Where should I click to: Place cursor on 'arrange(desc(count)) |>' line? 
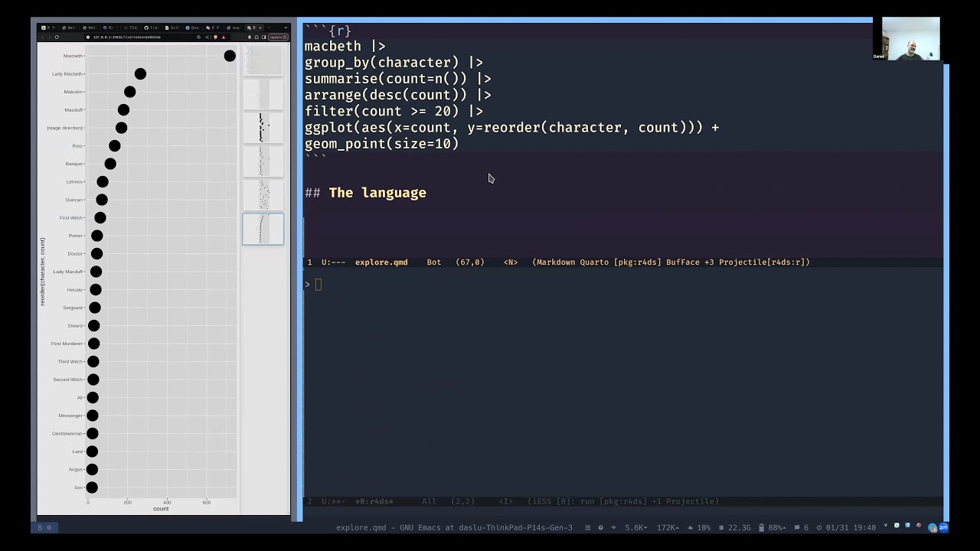point(398,95)
